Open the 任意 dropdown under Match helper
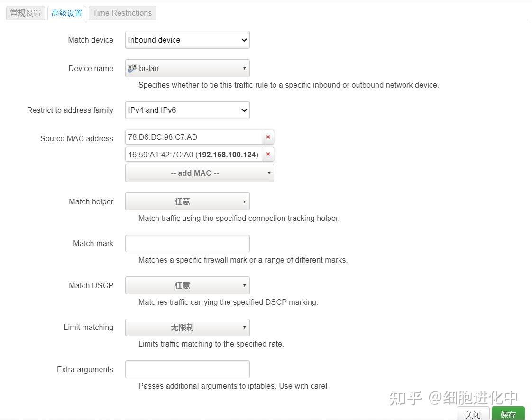532x420 pixels. coord(187,201)
